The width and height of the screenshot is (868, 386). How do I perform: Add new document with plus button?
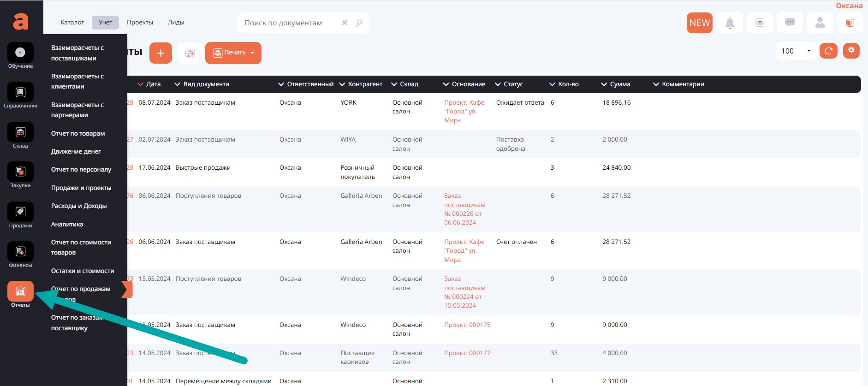pyautogui.click(x=161, y=53)
